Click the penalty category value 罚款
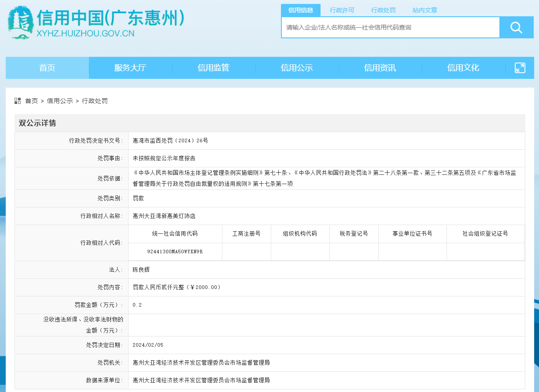 tap(138, 199)
